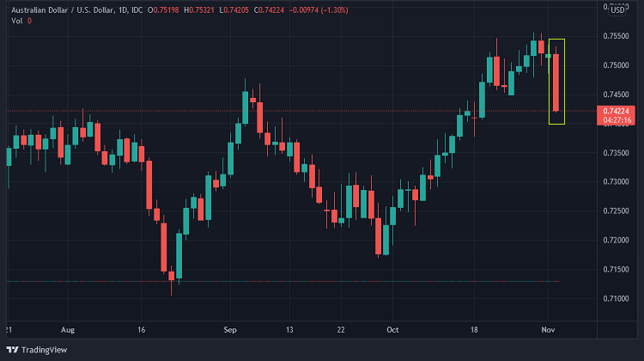Click the 16 date label on time axis
This screenshot has height=361, width=644.
[142, 330]
